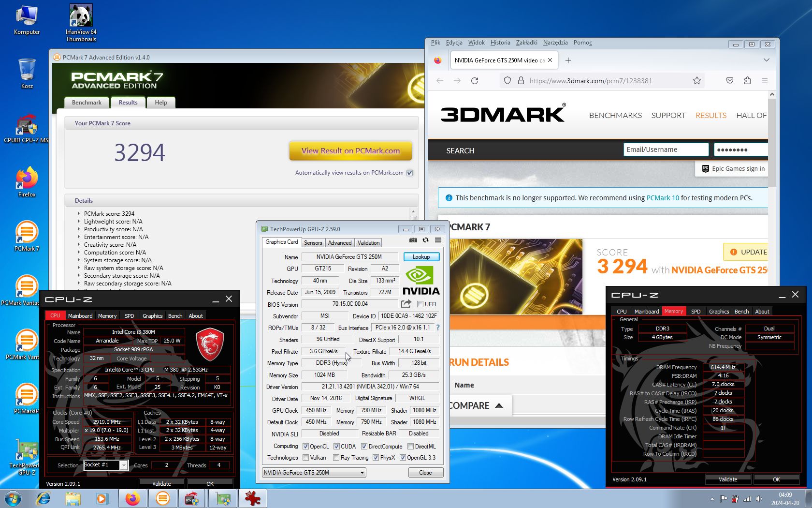The width and height of the screenshot is (812, 508).
Task: Click Validate in the right CPU-Z window
Action: pos(728,479)
